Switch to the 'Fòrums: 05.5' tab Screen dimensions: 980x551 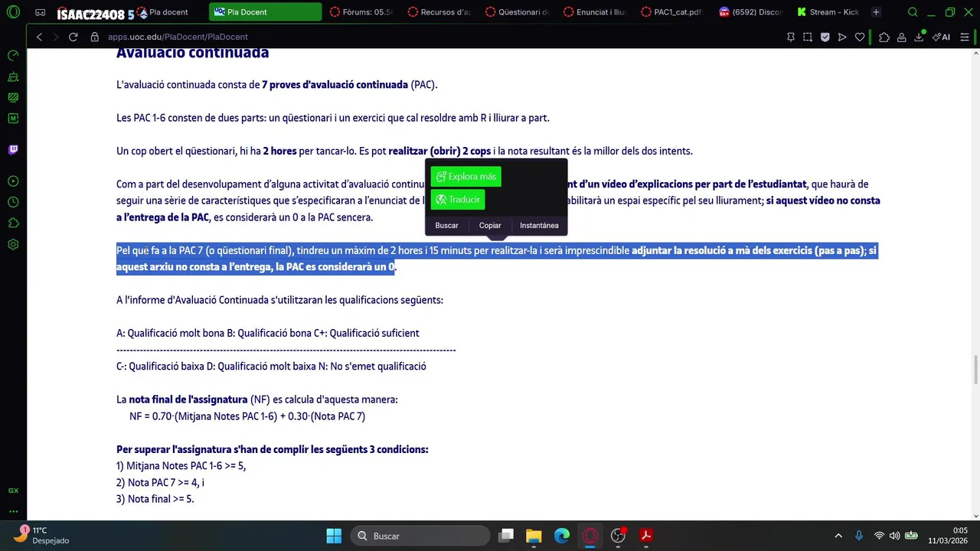pyautogui.click(x=361, y=12)
